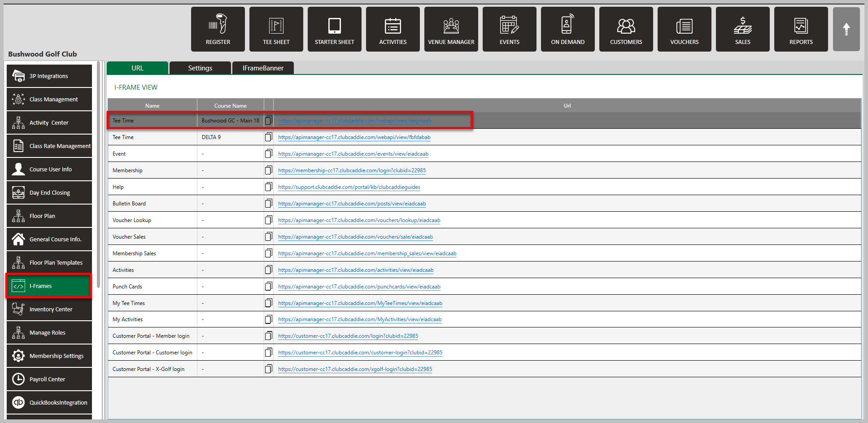Open Course User Info in sidebar
This screenshot has height=423, width=868.
[49, 169]
